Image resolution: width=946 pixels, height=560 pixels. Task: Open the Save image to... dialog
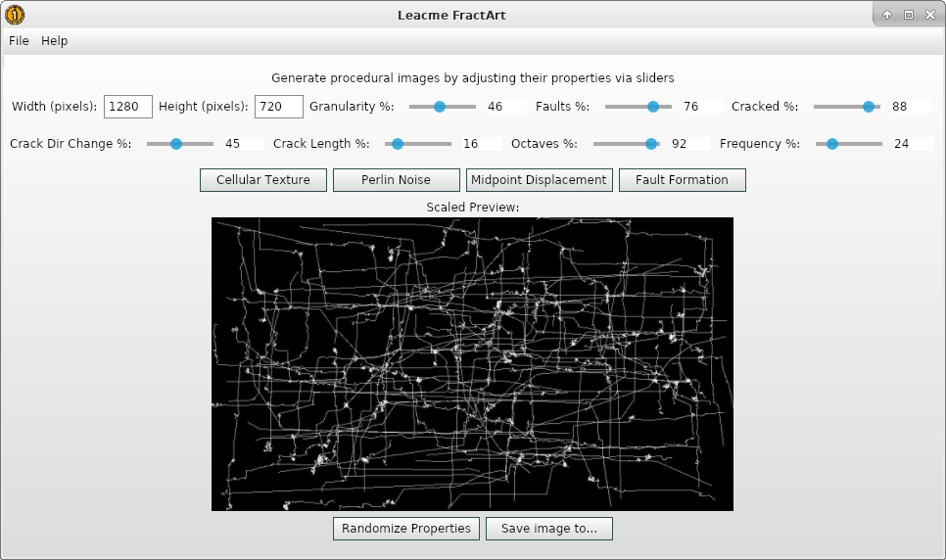pos(548,529)
